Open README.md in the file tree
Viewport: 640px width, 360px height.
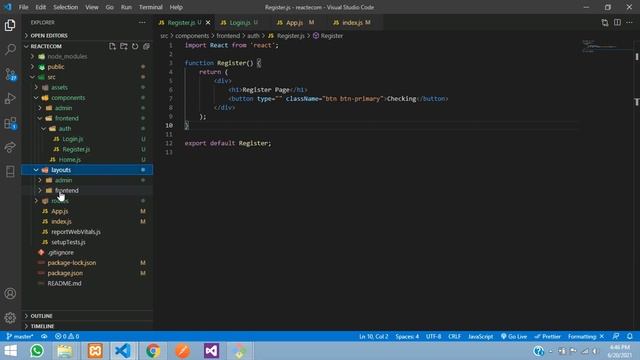click(87, 283)
